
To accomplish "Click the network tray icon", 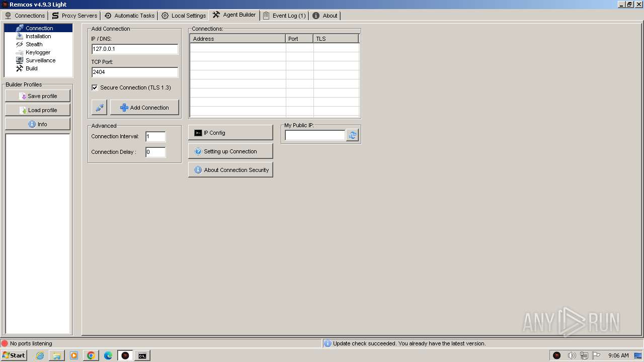I will click(584, 355).
